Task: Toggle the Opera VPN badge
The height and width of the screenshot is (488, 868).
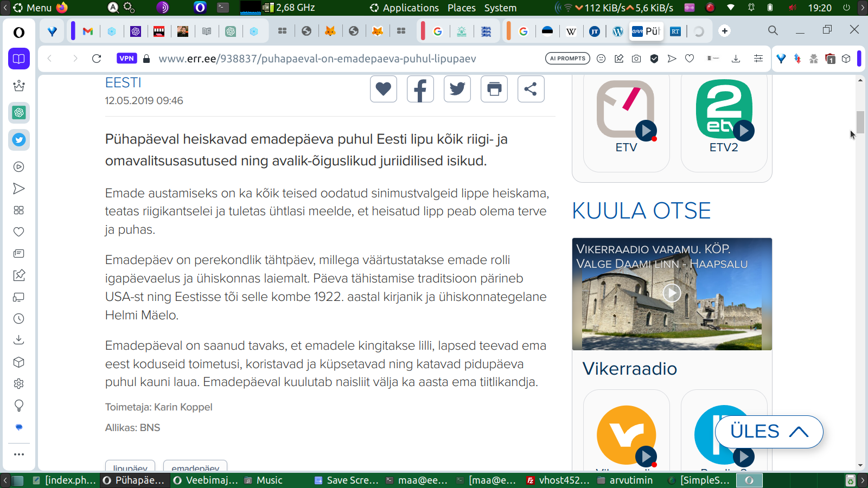Action: coord(126,59)
